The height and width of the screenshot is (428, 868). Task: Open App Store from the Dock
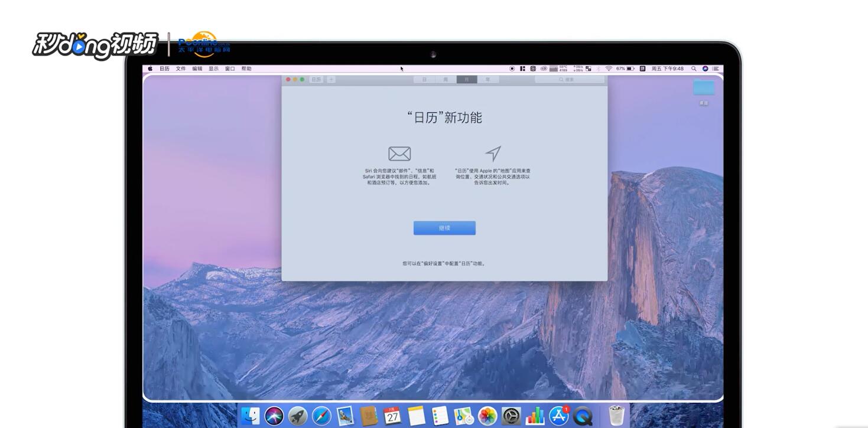point(559,416)
